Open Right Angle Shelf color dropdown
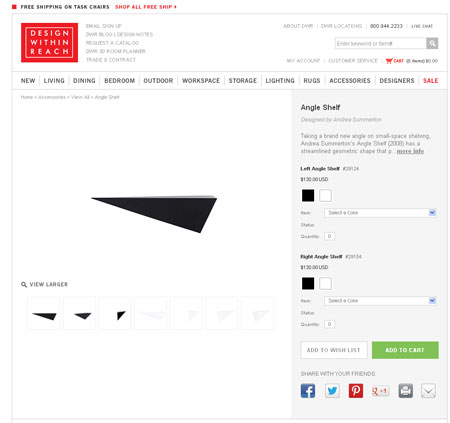Screen dimensions: 450x423 tap(380, 301)
